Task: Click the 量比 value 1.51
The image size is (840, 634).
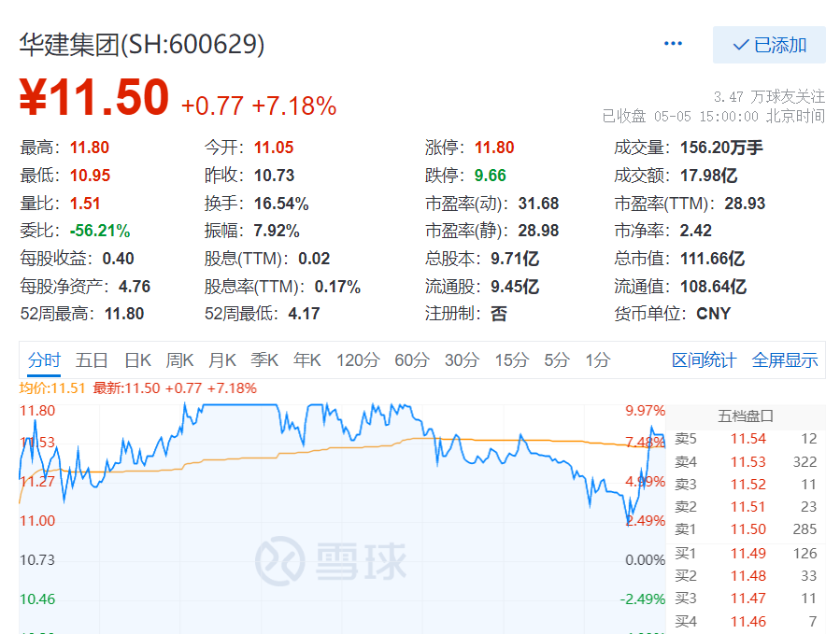Action: 85,204
